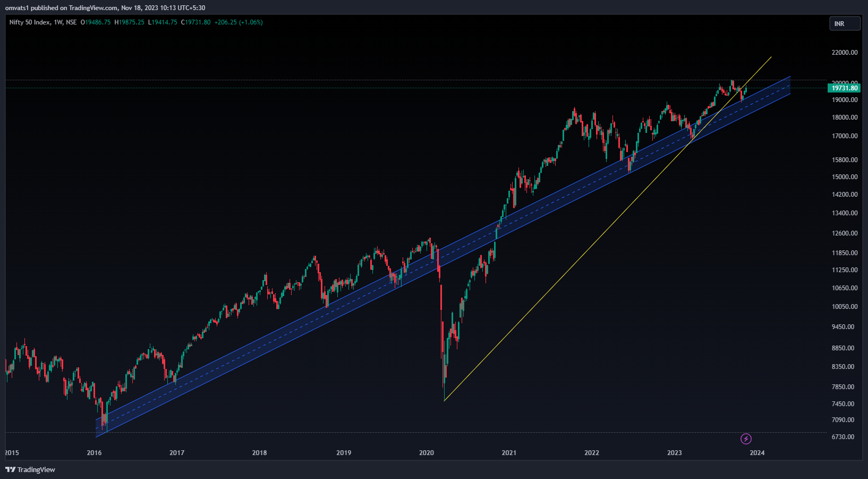Click the 7450.00 price axis label
Screen dimensions: 868x479
tap(843, 404)
